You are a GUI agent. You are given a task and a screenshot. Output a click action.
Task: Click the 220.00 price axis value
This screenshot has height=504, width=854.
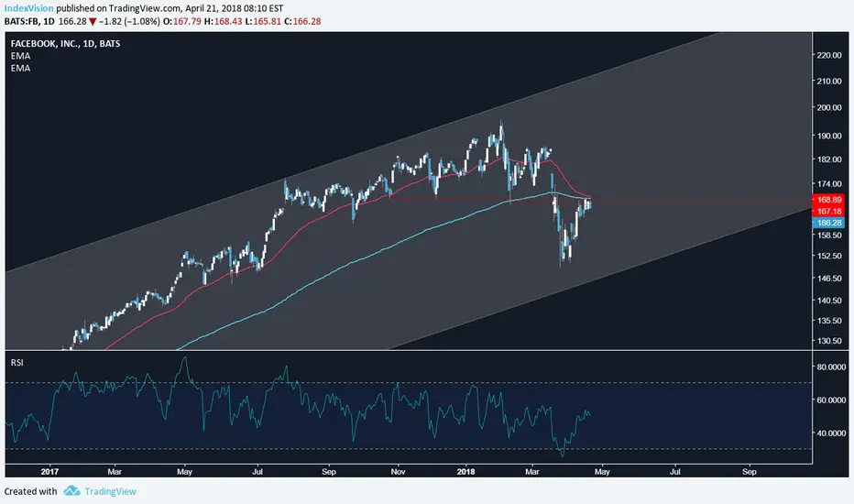click(829, 55)
